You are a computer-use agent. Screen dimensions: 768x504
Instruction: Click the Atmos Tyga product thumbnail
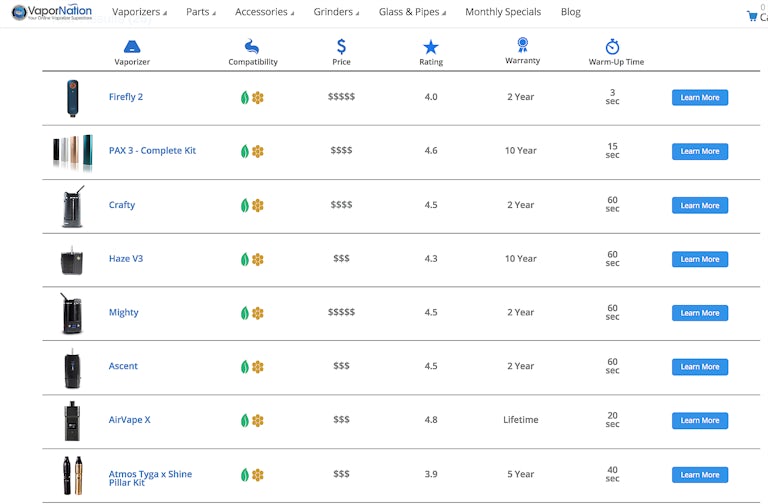pyautogui.click(x=72, y=475)
